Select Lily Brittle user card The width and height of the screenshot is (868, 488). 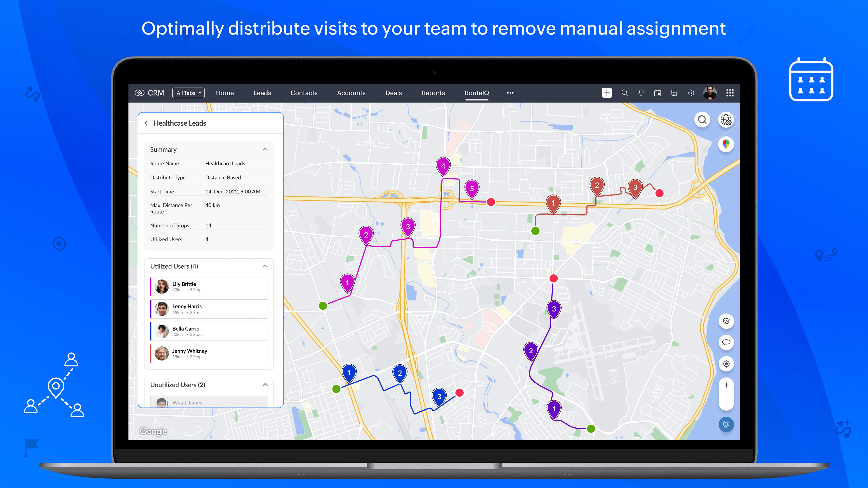pyautogui.click(x=209, y=287)
